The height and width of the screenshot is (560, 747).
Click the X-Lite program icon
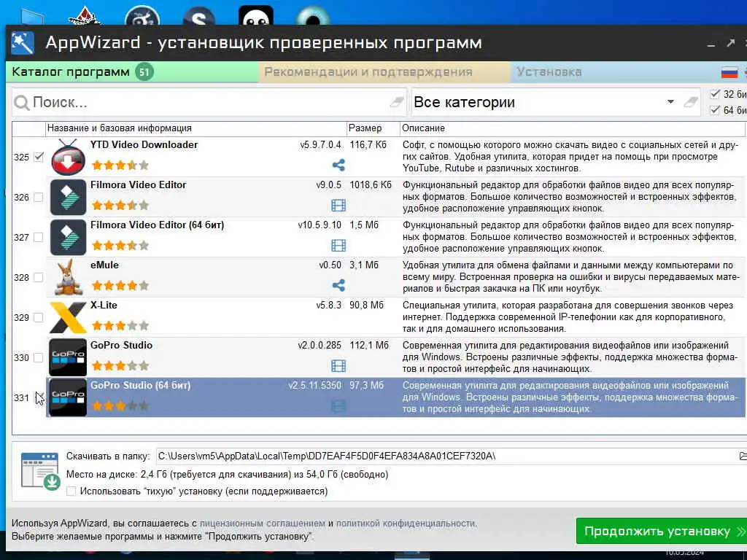click(68, 317)
